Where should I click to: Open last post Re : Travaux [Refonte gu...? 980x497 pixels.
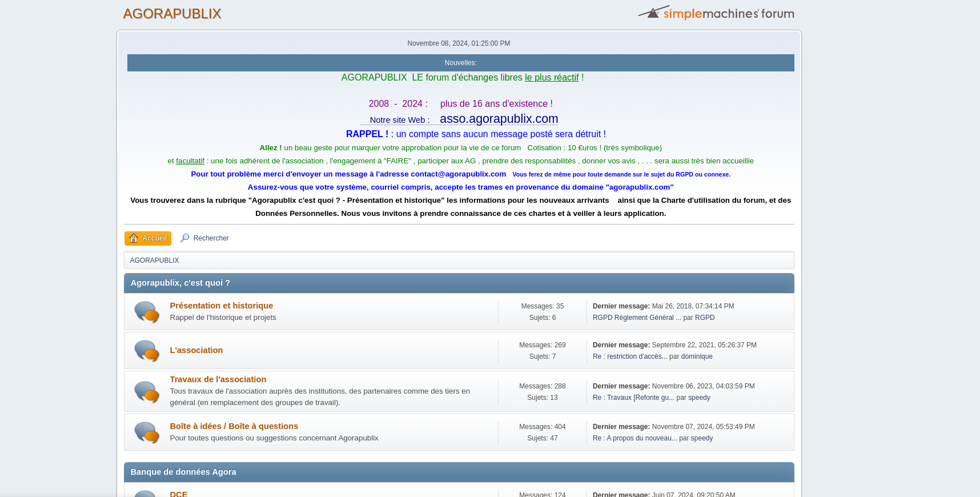click(x=633, y=398)
